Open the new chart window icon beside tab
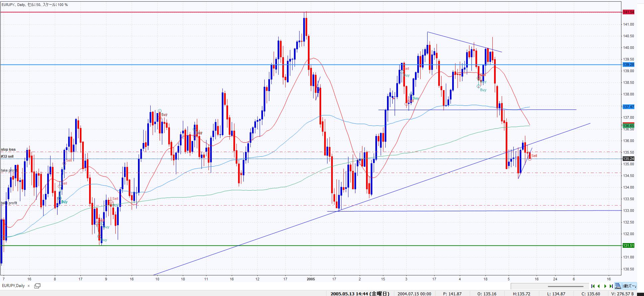The image size is (644, 296). pyautogui.click(x=37, y=286)
